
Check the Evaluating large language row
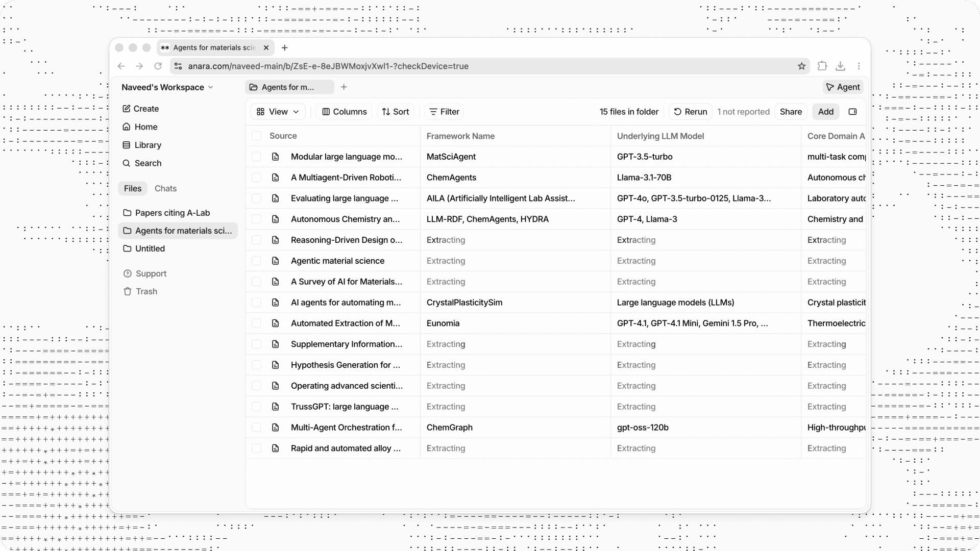point(256,198)
